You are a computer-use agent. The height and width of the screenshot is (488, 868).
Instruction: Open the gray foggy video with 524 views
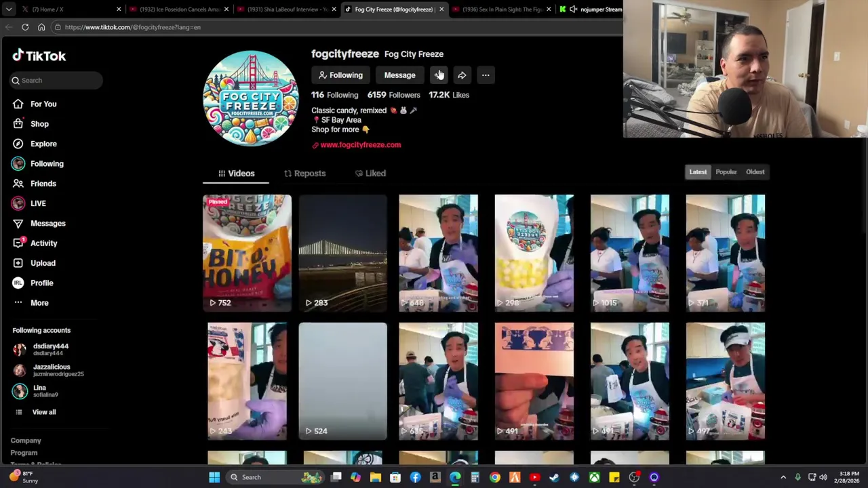coord(343,382)
